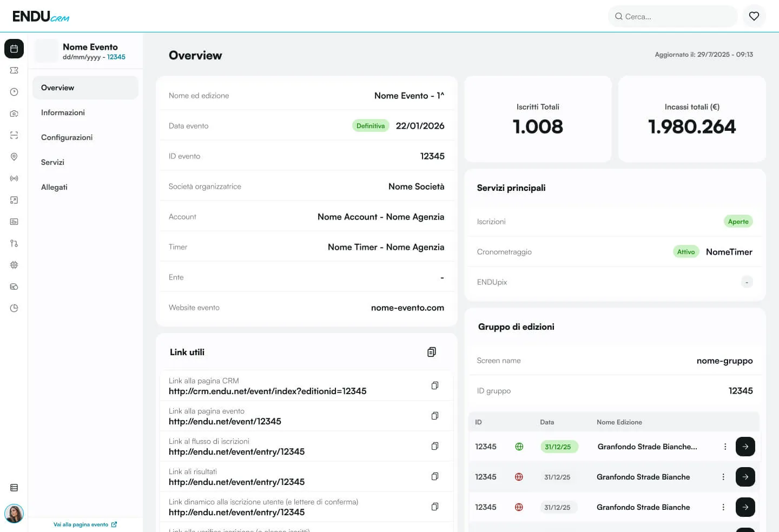Click the 'http://endu.net/event/12345' link text
Image resolution: width=779 pixels, height=532 pixels.
(x=225, y=421)
